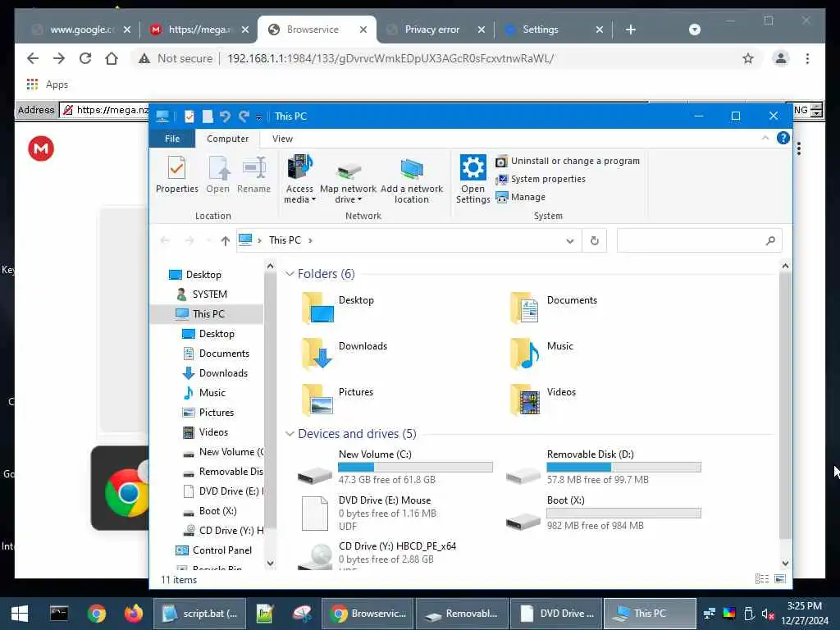Screen dimensions: 840x630
Task: Collapse the Devices and drives (5) group
Action: pos(290,433)
